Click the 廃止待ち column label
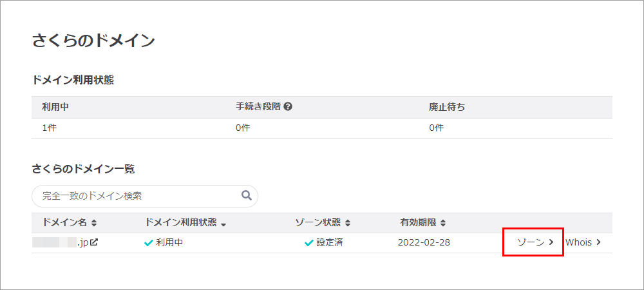This screenshot has width=644, height=290. point(448,107)
